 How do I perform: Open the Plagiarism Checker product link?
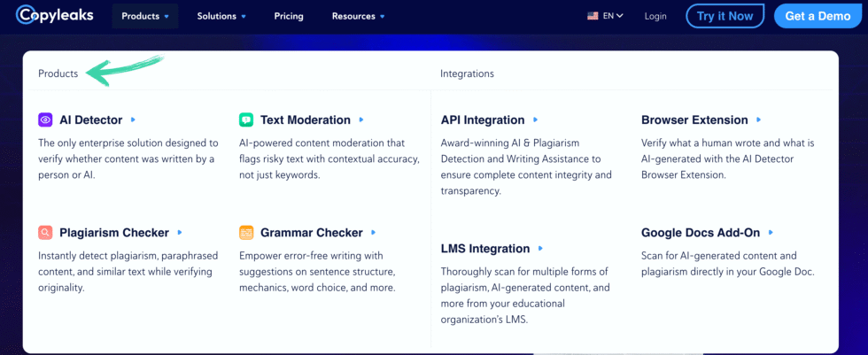(114, 233)
